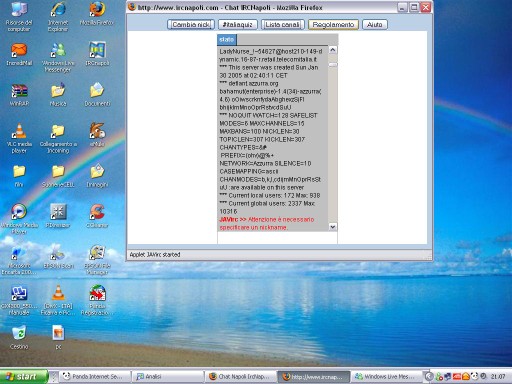
Task: Open the Windows start menu
Action: [x=23, y=377]
